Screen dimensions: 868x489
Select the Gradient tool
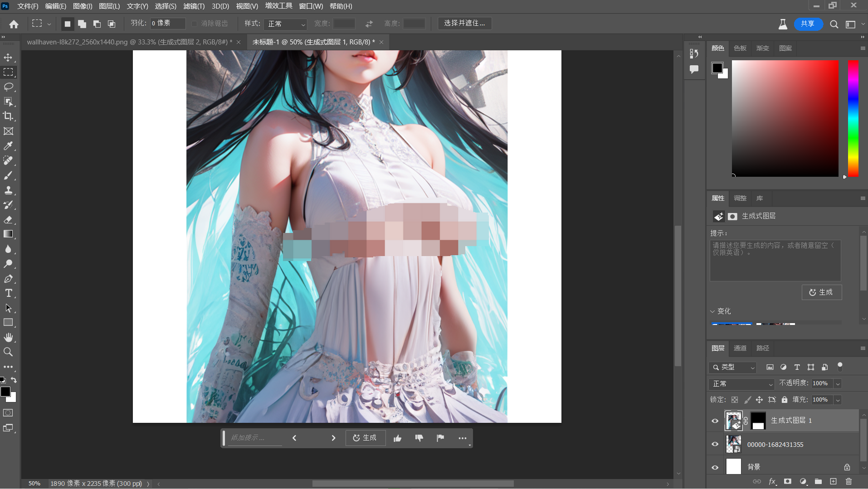tap(8, 234)
